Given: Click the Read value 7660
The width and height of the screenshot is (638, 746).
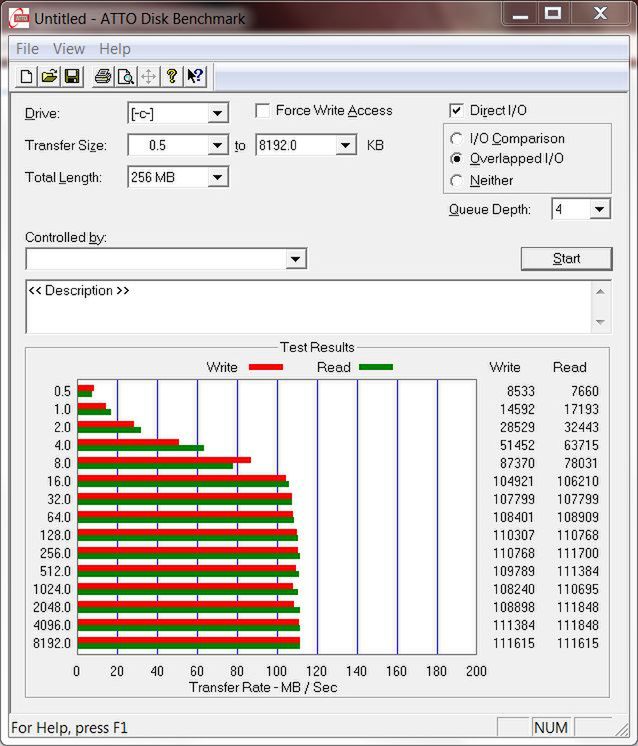Looking at the screenshot, I should [x=585, y=391].
